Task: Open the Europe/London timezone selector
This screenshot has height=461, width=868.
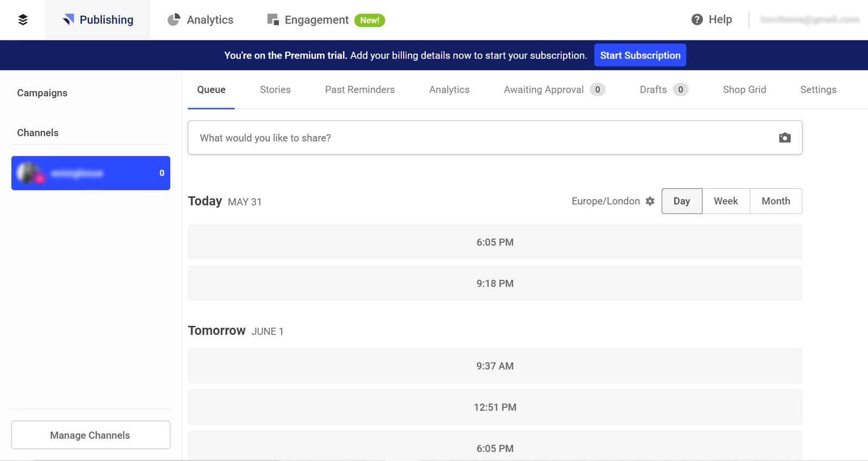Action: point(605,201)
